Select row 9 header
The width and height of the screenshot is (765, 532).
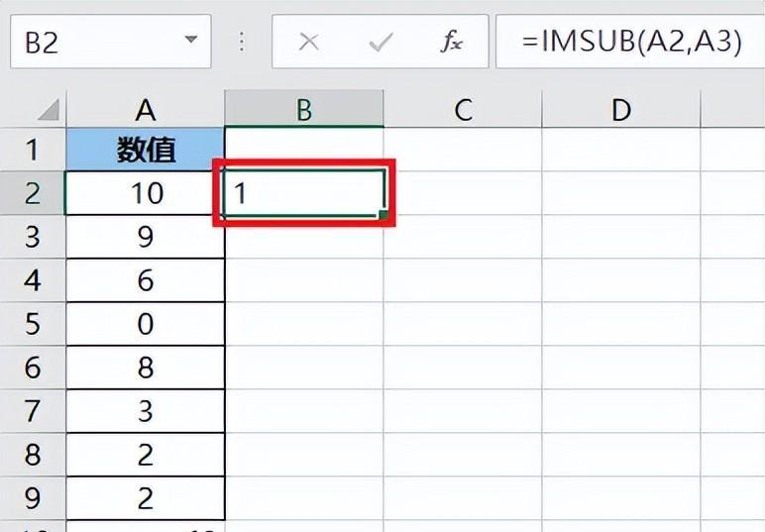33,498
